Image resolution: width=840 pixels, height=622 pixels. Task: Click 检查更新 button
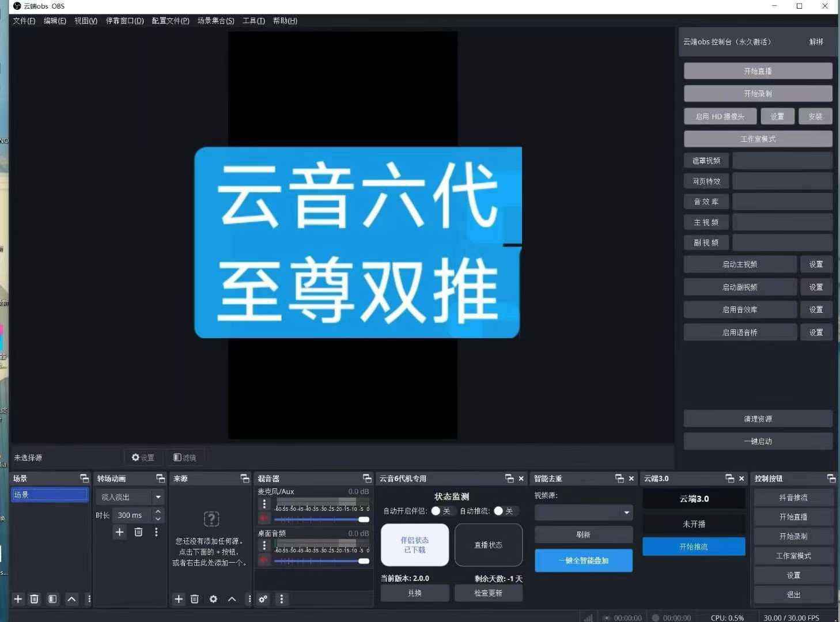[x=489, y=593]
